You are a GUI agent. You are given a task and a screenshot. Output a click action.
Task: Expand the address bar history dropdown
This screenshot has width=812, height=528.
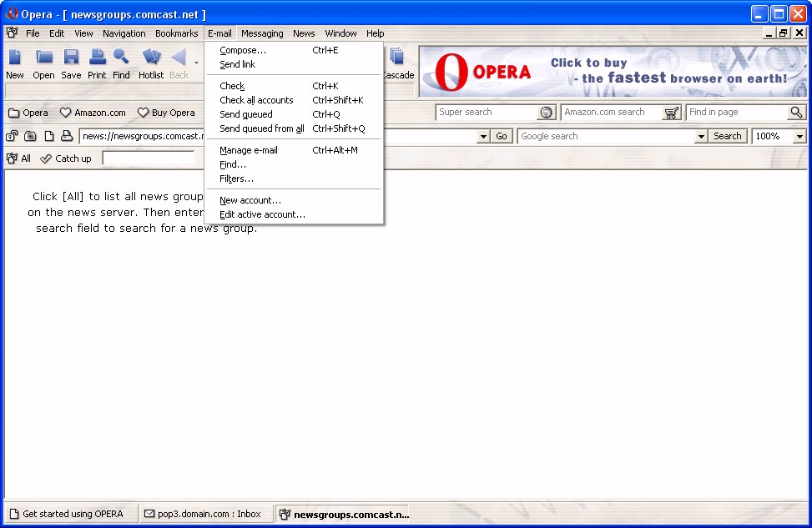[482, 136]
